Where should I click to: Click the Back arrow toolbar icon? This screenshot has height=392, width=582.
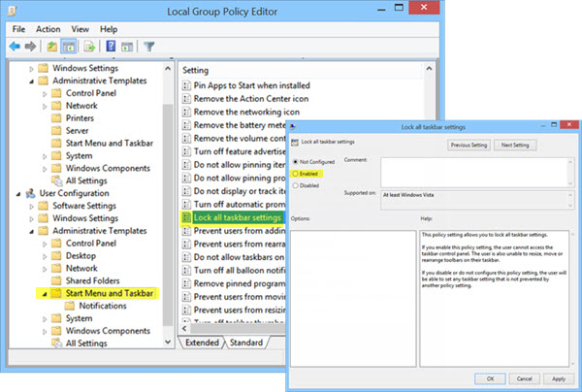tap(15, 47)
